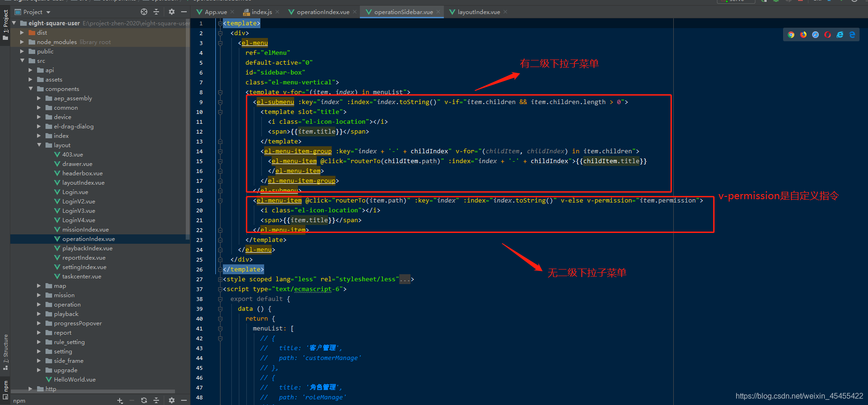Expand the public folder
This screenshot has height=405, width=868.
(22, 51)
